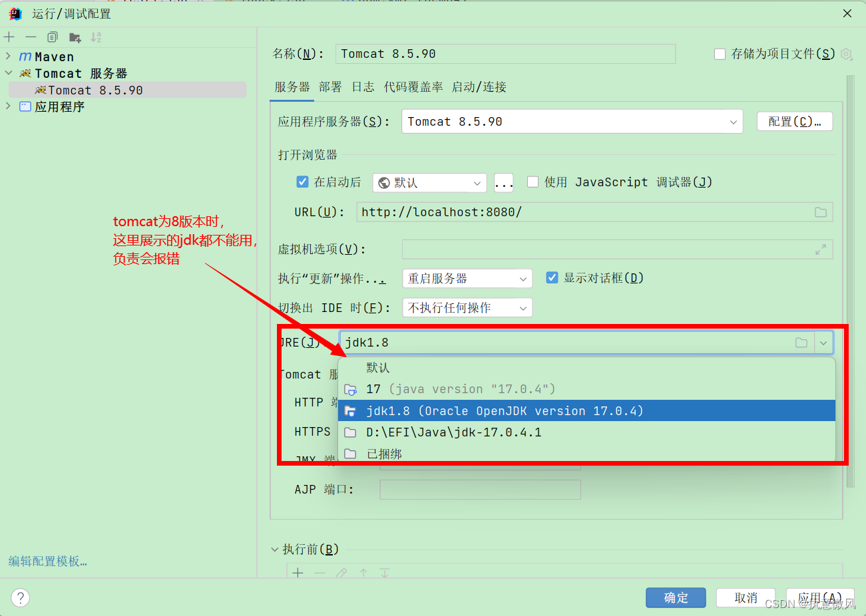Enable the 存储为项目文件 checkbox

tap(720, 54)
